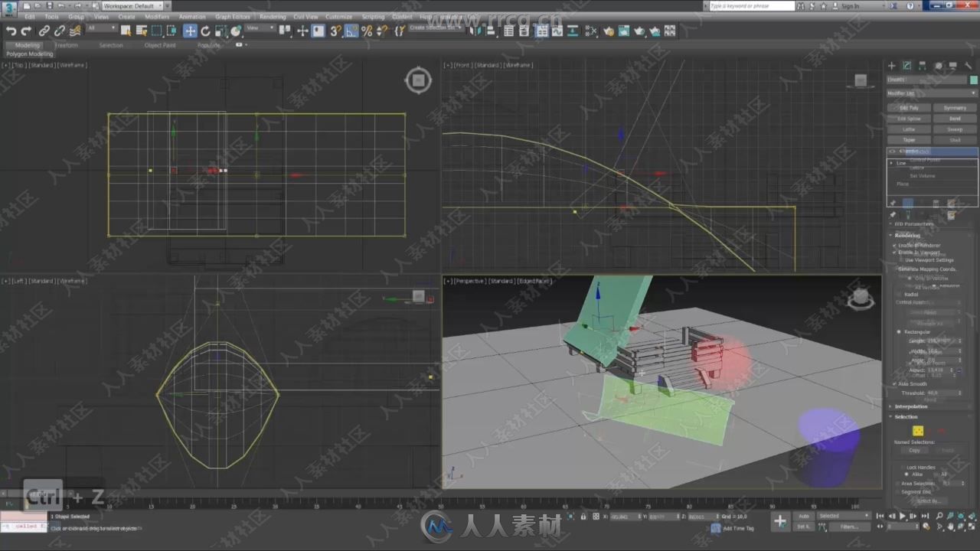980x551 pixels.
Task: Select the Rectangular radio option
Action: point(899,332)
